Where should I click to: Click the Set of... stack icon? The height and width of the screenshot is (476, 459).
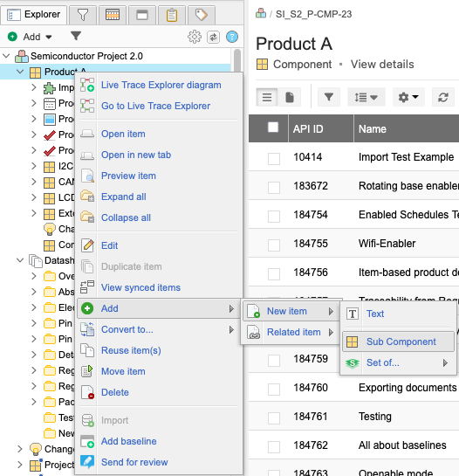[353, 362]
